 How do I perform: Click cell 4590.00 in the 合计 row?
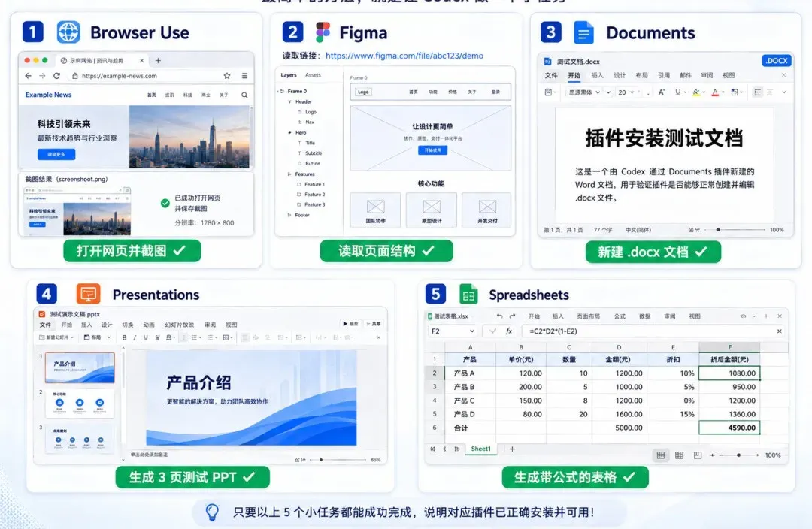729,428
